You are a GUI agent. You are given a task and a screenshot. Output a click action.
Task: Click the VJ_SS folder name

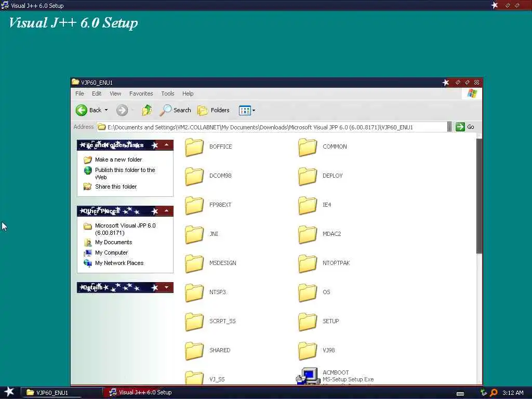click(x=217, y=379)
